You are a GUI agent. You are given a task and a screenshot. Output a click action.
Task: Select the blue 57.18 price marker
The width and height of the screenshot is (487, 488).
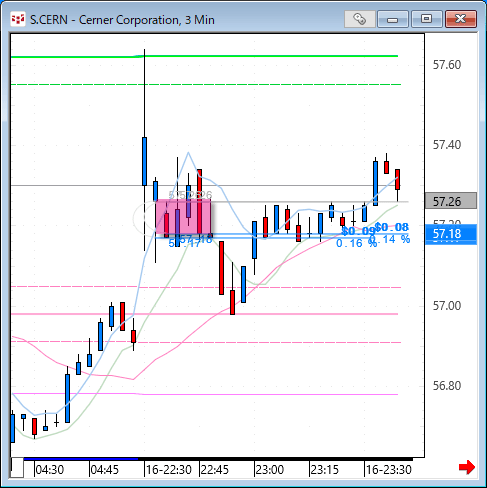[x=451, y=234]
